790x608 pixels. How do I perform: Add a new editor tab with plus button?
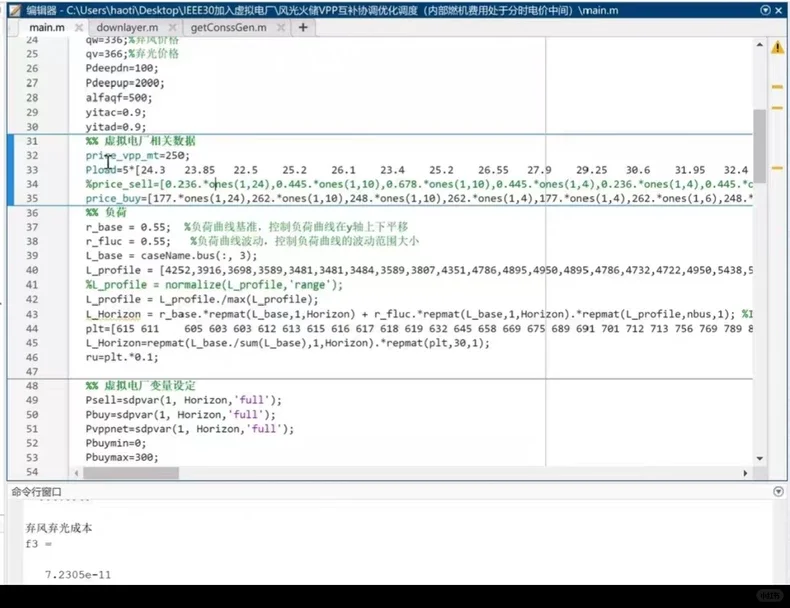click(303, 27)
